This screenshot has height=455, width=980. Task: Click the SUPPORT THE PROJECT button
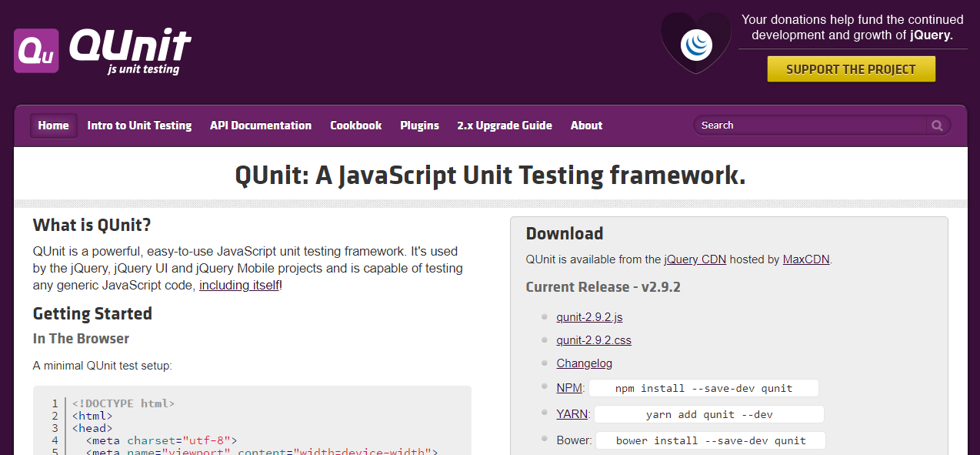tap(851, 69)
